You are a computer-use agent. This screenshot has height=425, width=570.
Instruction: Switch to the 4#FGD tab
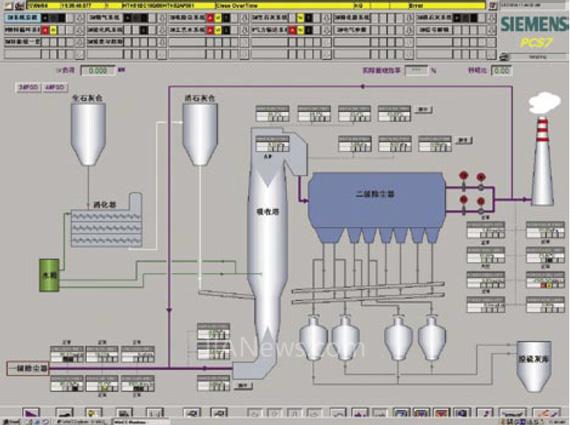click(x=55, y=88)
